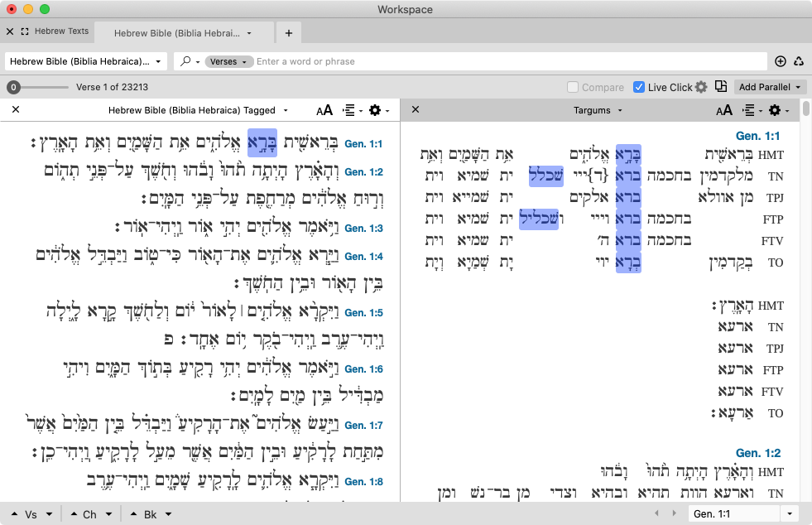Click the recycle icon at toolbar right end

799,61
